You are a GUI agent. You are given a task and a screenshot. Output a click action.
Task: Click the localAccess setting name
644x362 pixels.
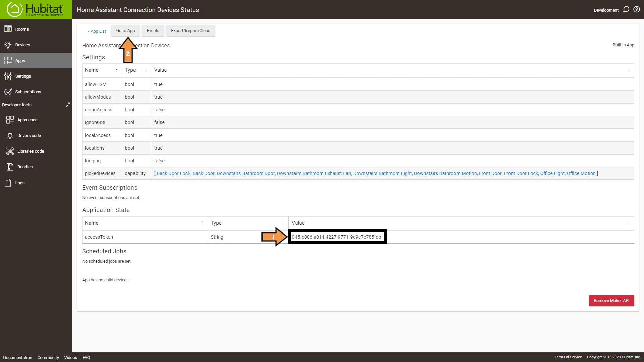(x=98, y=135)
